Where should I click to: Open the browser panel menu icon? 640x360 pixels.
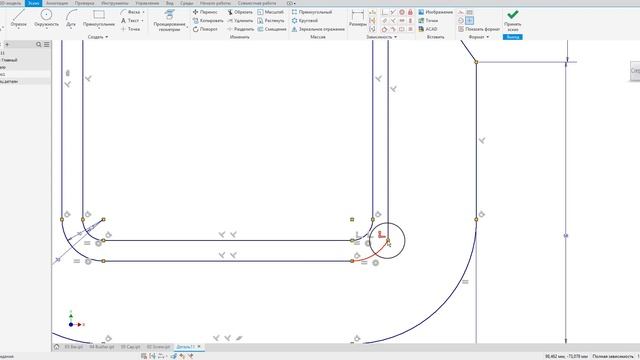47,44
